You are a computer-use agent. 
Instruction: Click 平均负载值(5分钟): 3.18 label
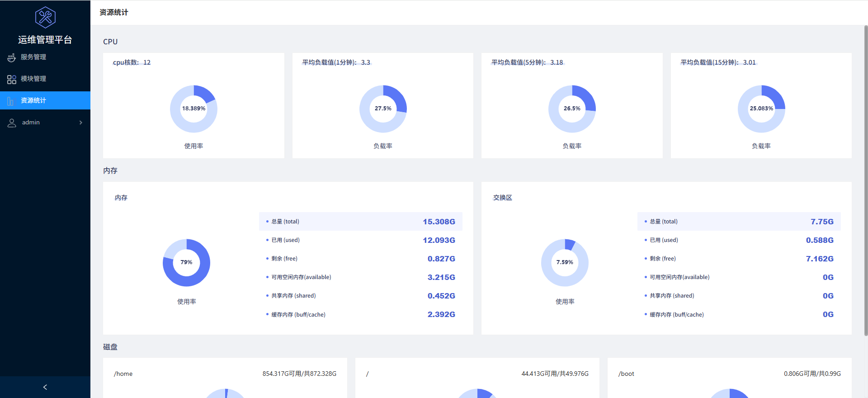point(527,62)
